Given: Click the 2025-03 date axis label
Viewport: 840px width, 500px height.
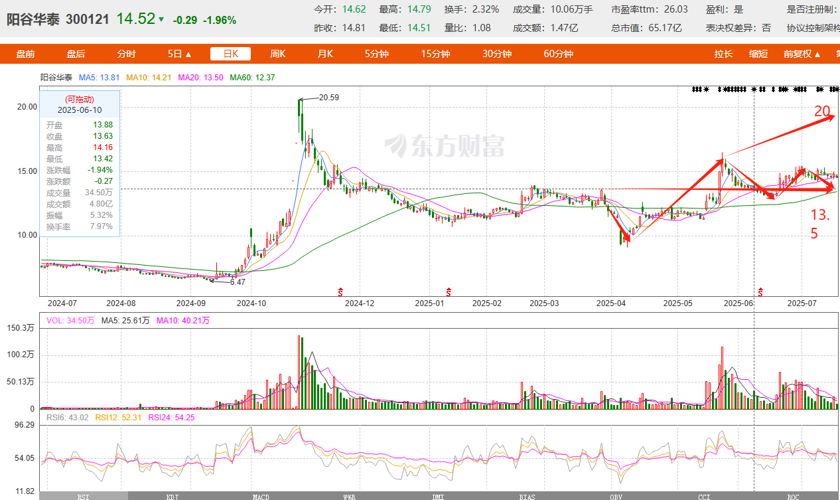Looking at the screenshot, I should (x=544, y=303).
